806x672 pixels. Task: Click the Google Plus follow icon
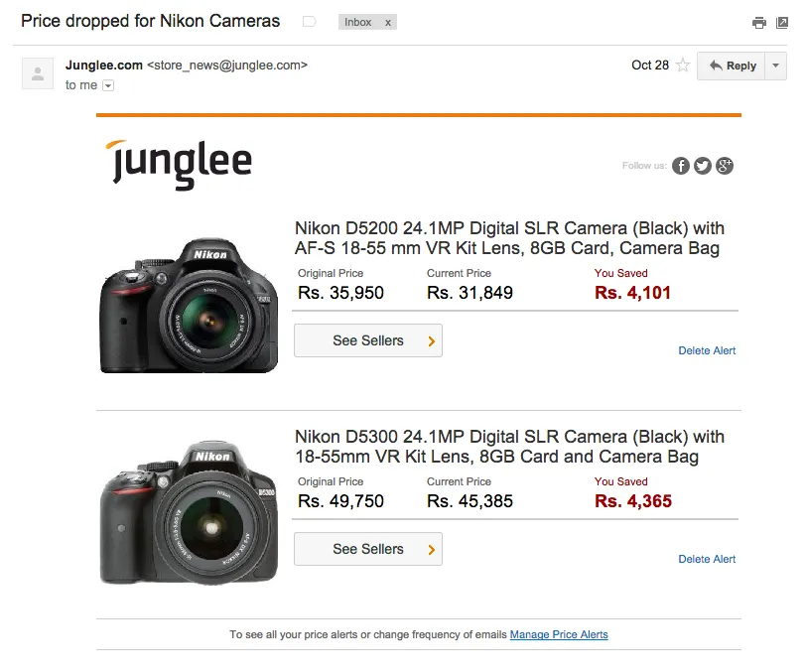tap(725, 166)
